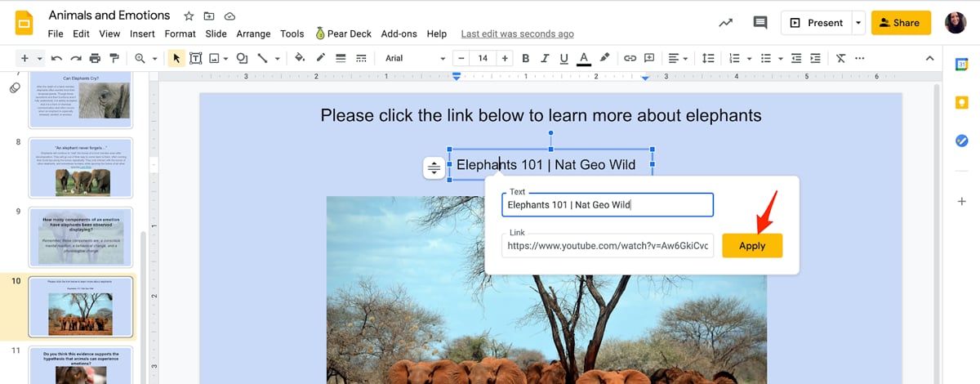Open the Pear Deck menu

coord(344,33)
